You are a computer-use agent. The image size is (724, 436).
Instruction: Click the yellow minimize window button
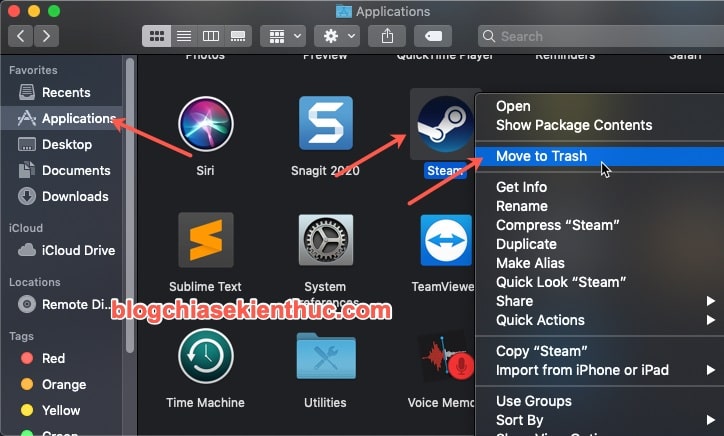(34, 11)
